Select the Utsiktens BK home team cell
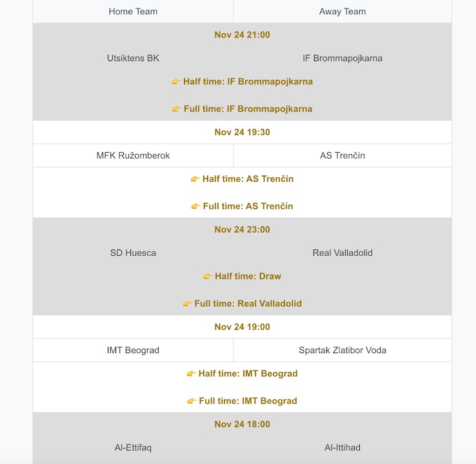 (133, 58)
